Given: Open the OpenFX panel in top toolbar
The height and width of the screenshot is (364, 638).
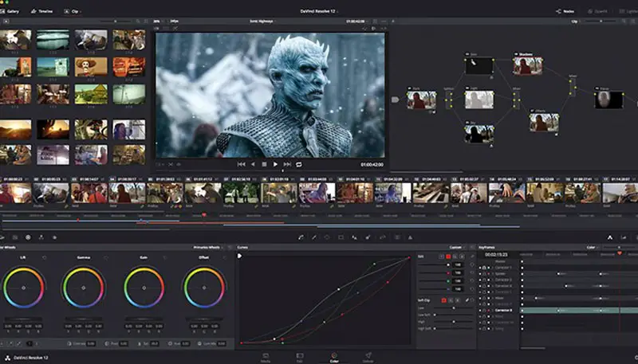Looking at the screenshot, I should pyautogui.click(x=597, y=11).
